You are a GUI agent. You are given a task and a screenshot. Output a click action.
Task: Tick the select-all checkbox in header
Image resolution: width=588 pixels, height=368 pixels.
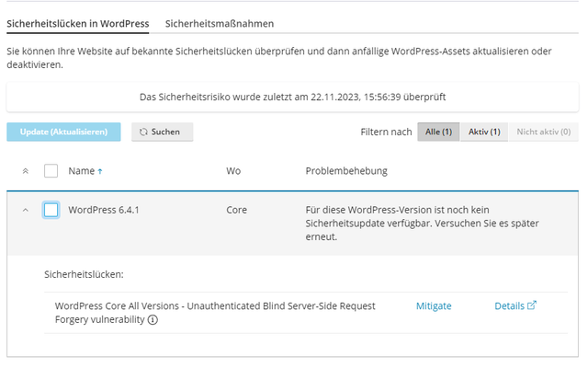[51, 171]
